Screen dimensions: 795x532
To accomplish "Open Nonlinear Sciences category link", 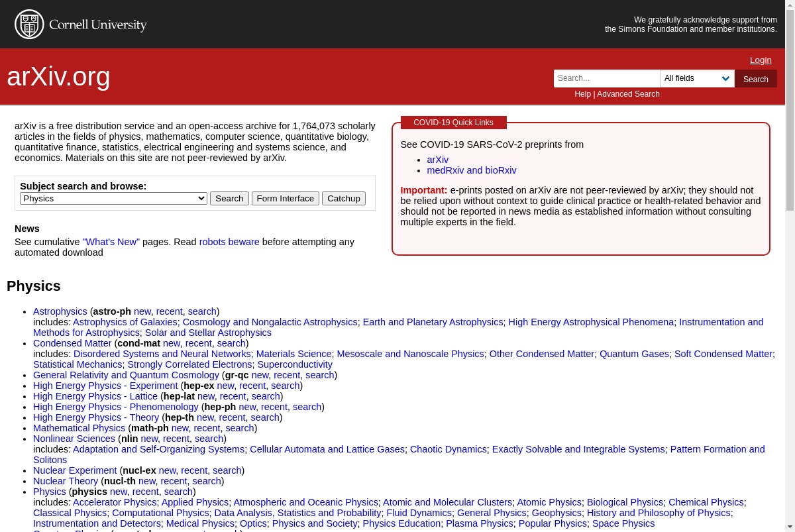I will pos(74,439).
